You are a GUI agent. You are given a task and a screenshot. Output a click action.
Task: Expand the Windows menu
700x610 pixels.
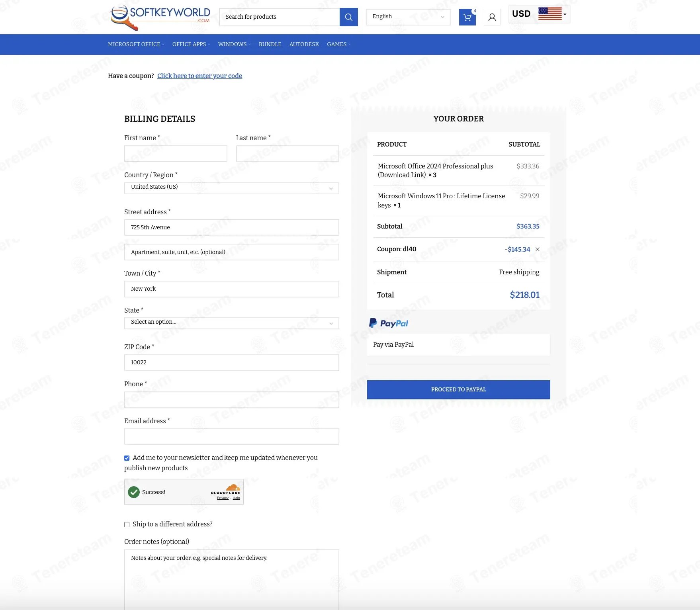(234, 44)
